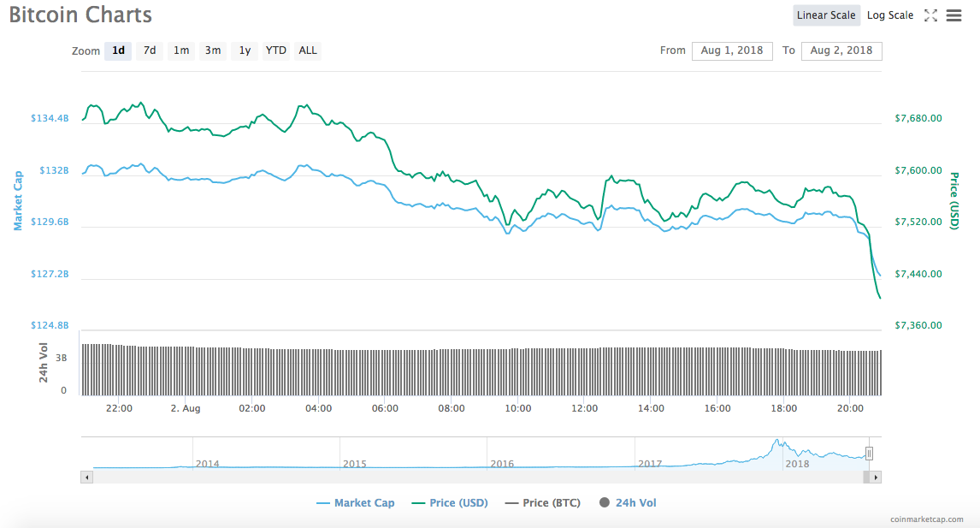Toggle 24h Vol series in legend
Image resolution: width=980 pixels, height=528 pixels.
pos(629,503)
